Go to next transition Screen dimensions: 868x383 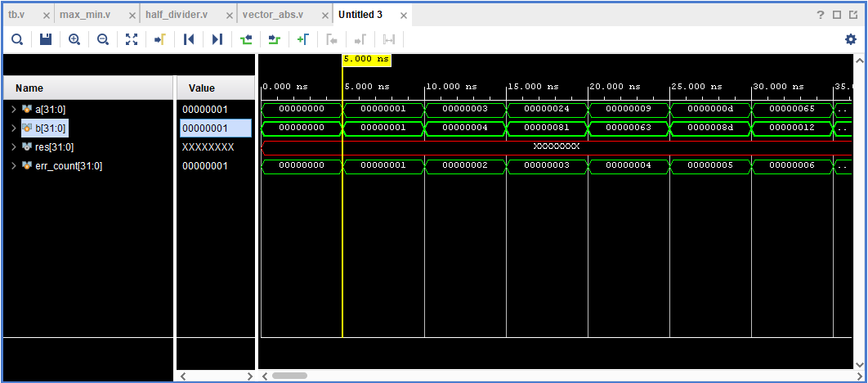[x=275, y=39]
